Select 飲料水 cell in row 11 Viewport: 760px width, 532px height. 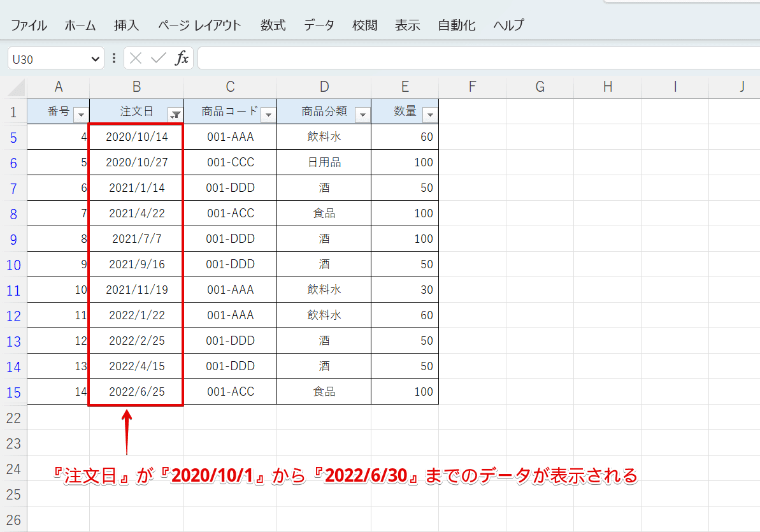click(x=324, y=289)
